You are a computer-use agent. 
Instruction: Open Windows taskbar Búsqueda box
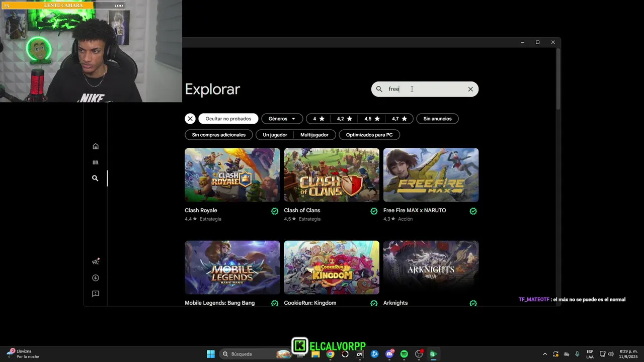tap(256, 354)
